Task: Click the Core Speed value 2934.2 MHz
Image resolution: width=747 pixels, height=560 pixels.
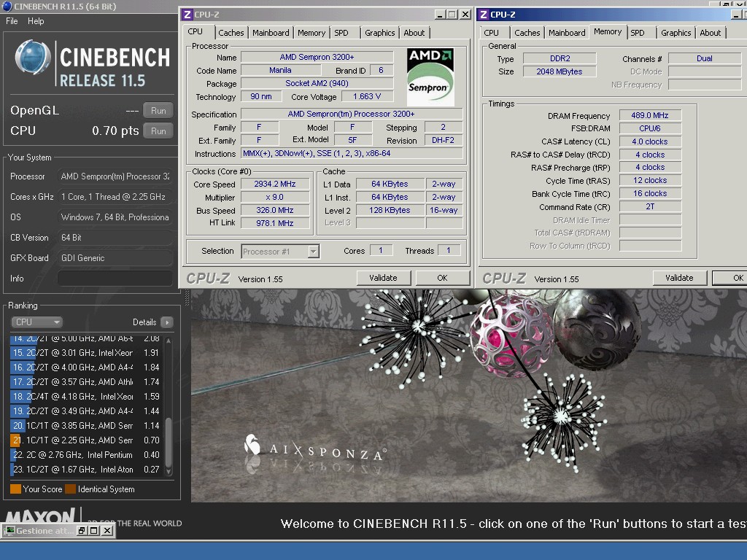Action: [x=275, y=184]
